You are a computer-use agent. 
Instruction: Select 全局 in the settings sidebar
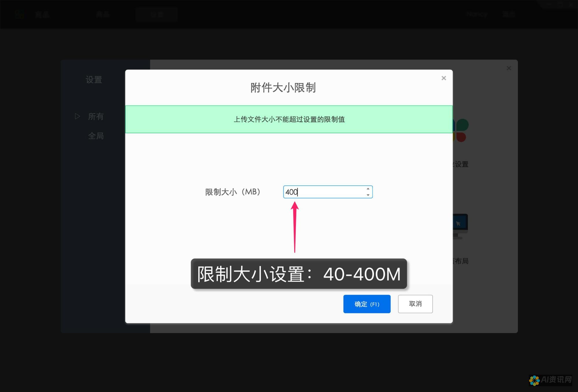96,136
